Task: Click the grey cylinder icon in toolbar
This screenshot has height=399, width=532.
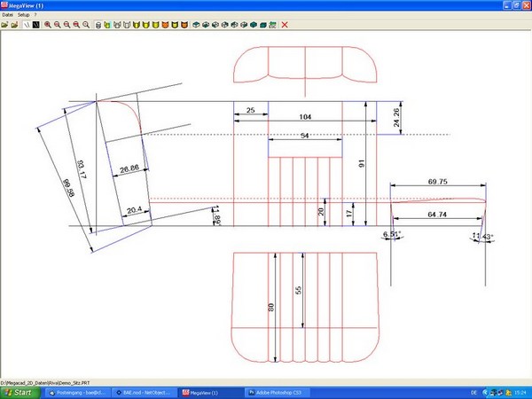Action: 98,24
